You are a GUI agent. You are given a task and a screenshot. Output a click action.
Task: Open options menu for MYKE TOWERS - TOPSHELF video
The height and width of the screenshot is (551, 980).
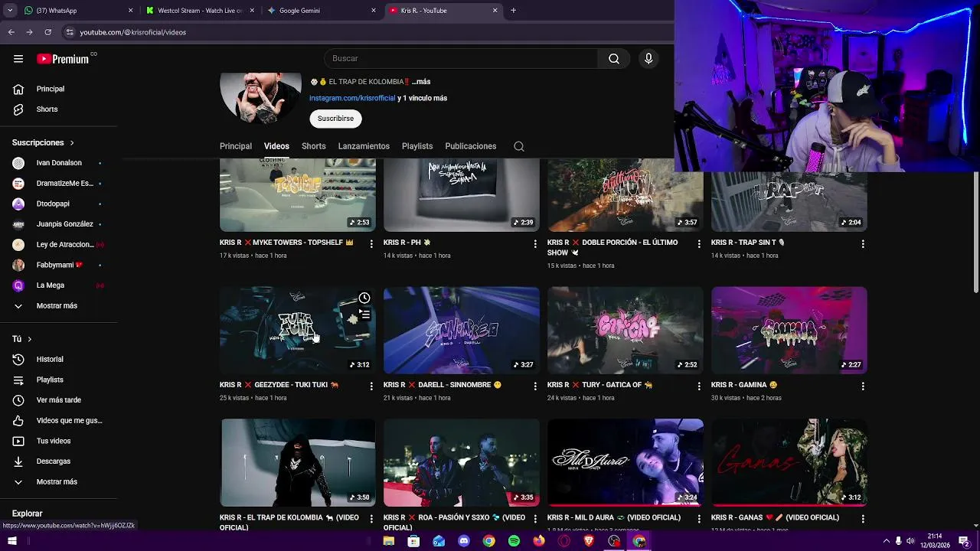(371, 243)
